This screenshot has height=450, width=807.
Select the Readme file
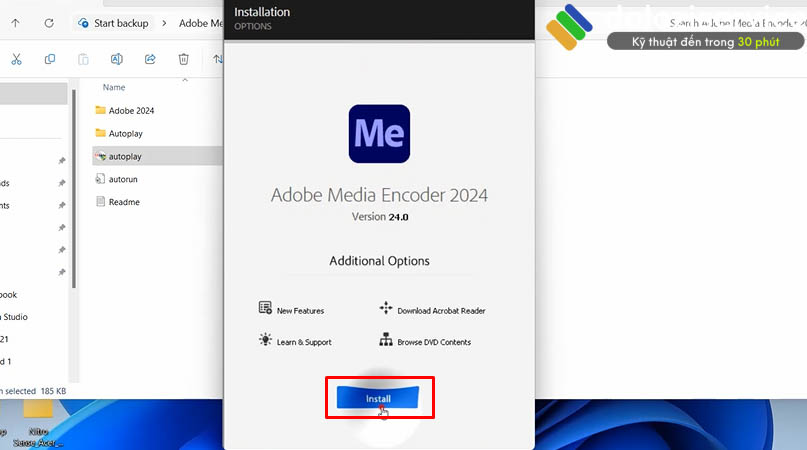pos(124,202)
